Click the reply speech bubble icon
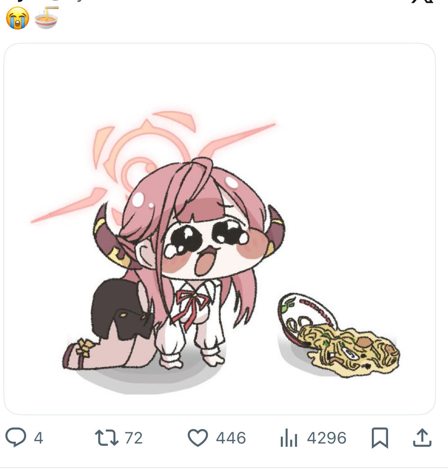448x476 pixels. (16, 438)
